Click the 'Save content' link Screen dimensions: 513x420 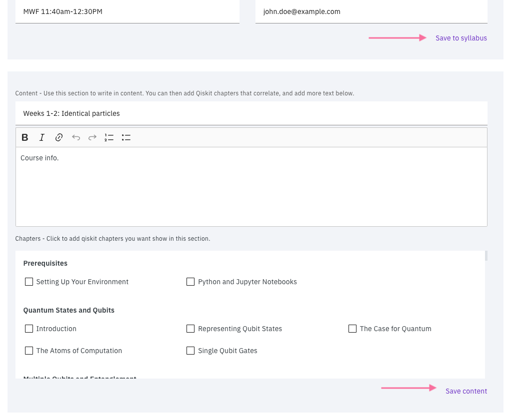[x=466, y=391]
